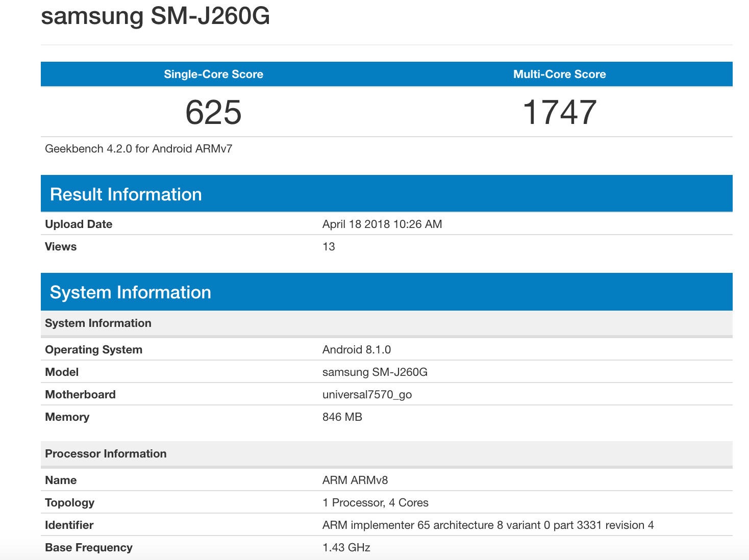Click the multi-core score value 1747
The image size is (749, 560).
(x=559, y=112)
